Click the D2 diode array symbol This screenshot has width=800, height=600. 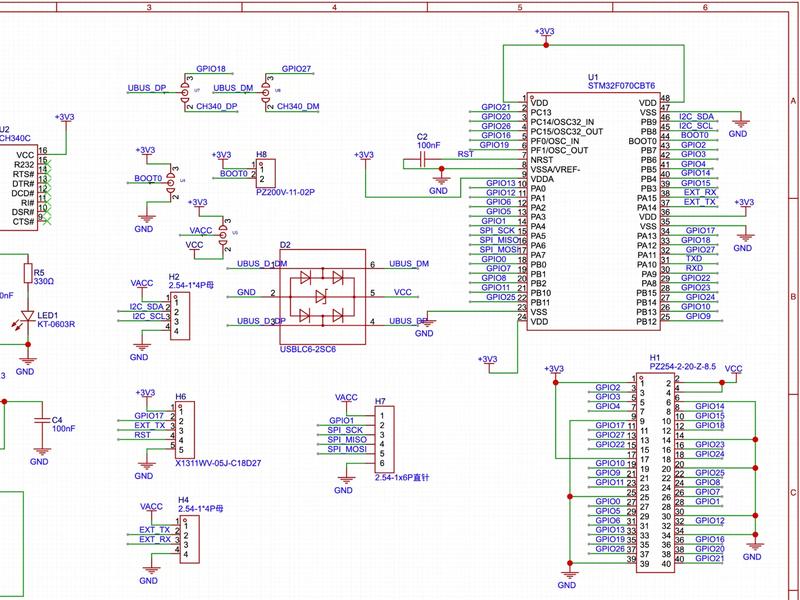[x=322, y=297]
